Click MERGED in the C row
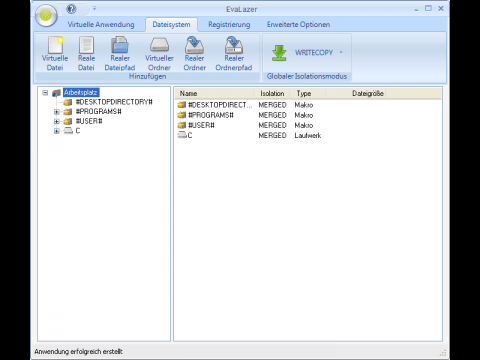Viewport: 480px width, 360px height. [272, 135]
